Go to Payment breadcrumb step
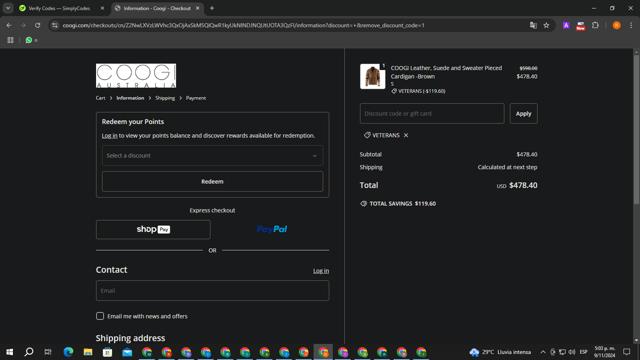The width and height of the screenshot is (640, 360). (x=196, y=98)
